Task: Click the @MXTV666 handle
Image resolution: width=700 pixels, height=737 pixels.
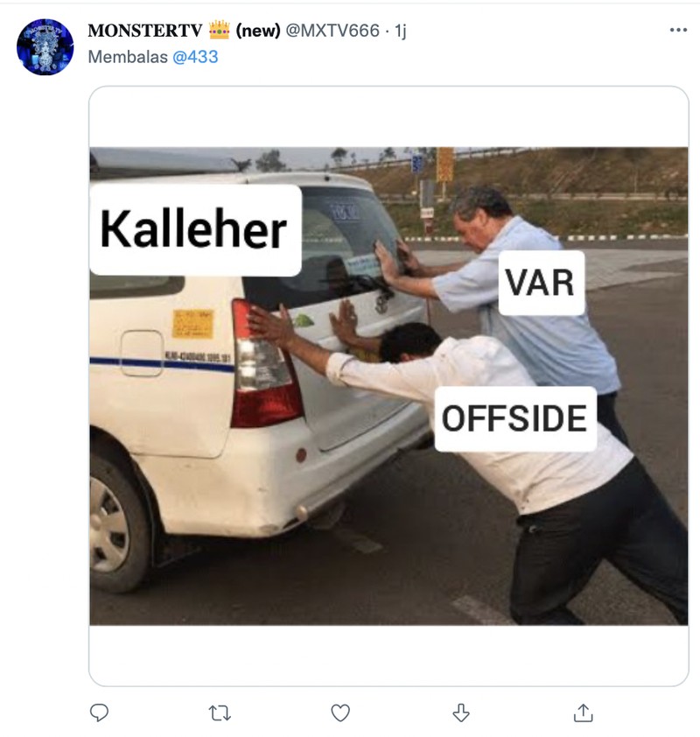Action: pyautogui.click(x=332, y=31)
